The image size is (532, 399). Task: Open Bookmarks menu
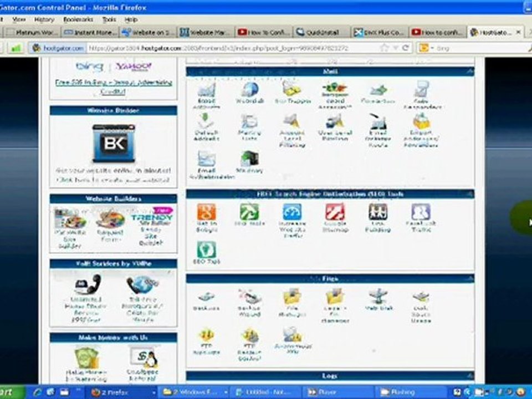78,19
